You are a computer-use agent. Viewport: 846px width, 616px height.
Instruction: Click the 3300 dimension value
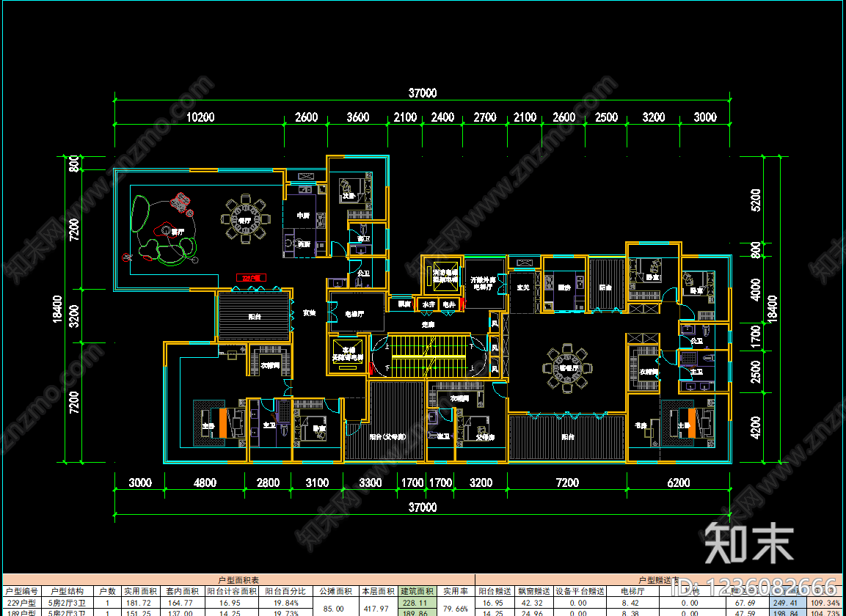pyautogui.click(x=370, y=483)
